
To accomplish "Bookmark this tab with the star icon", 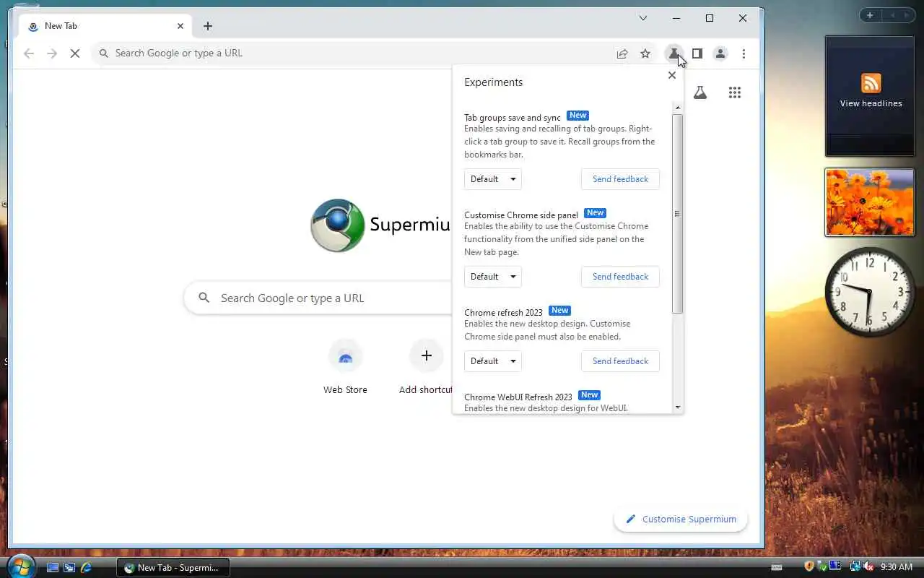I will [x=645, y=53].
